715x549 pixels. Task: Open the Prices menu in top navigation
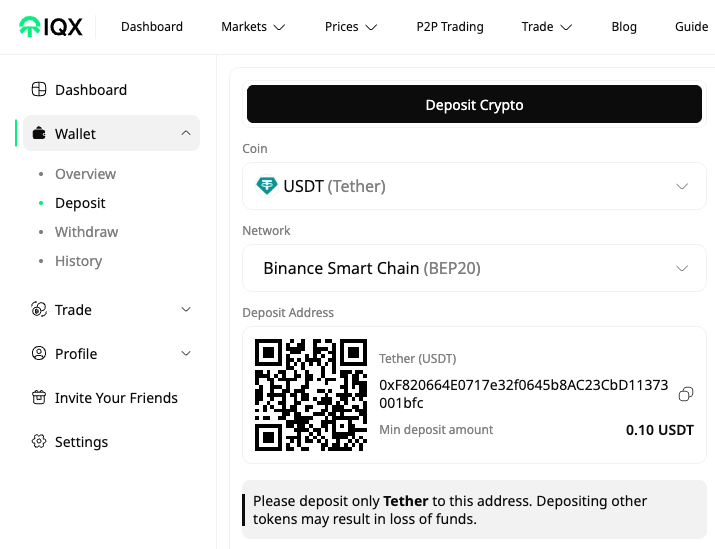tap(351, 27)
